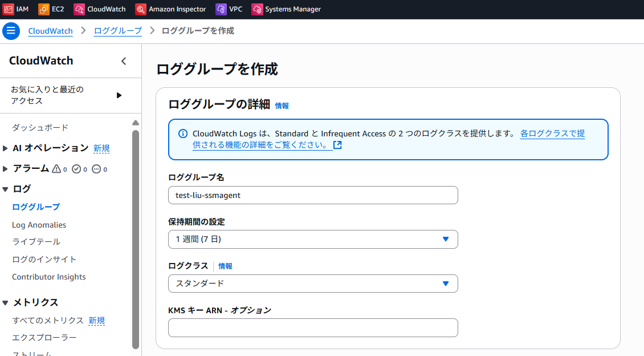This screenshot has height=356, width=644.
Task: Open Amazon Inspector from the favorites bar
Action: (x=170, y=9)
